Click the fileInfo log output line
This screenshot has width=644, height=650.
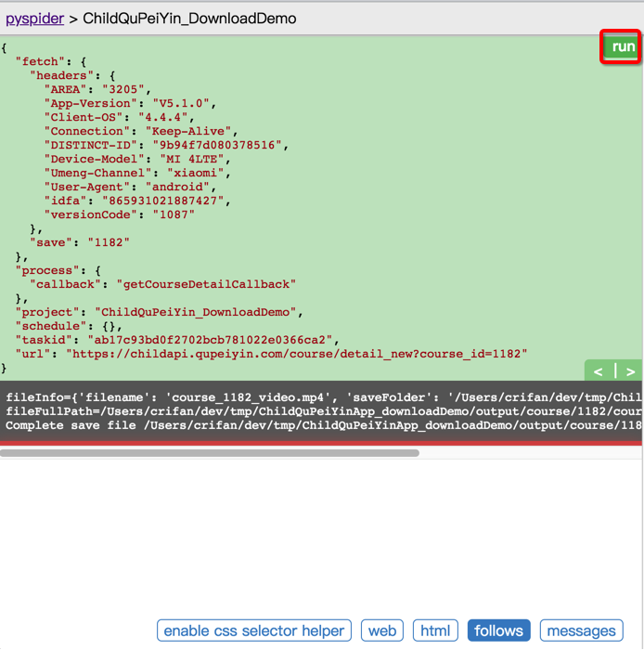point(323,397)
